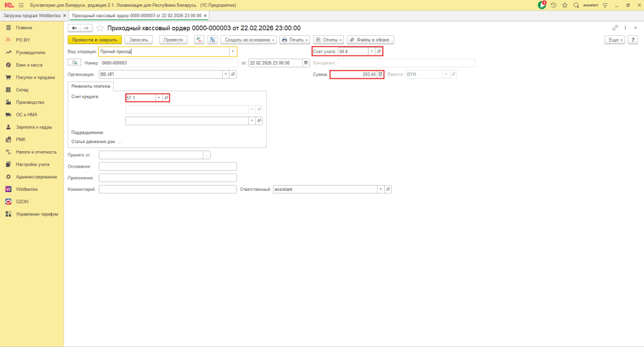
Task: Click the notification bell with red badge
Action: coord(542,4)
